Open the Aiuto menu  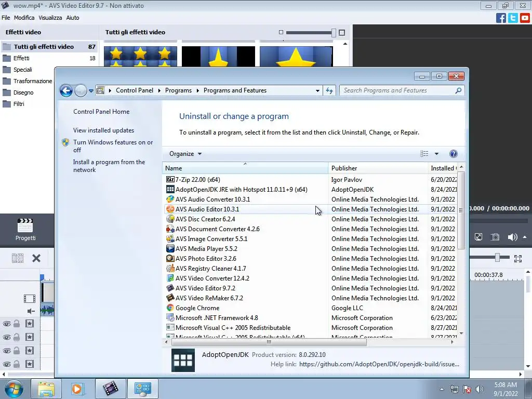pyautogui.click(x=73, y=18)
